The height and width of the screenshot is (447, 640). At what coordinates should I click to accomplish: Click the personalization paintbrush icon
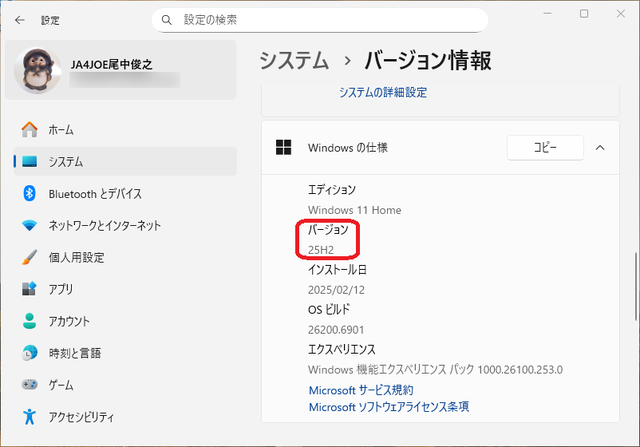(29, 257)
